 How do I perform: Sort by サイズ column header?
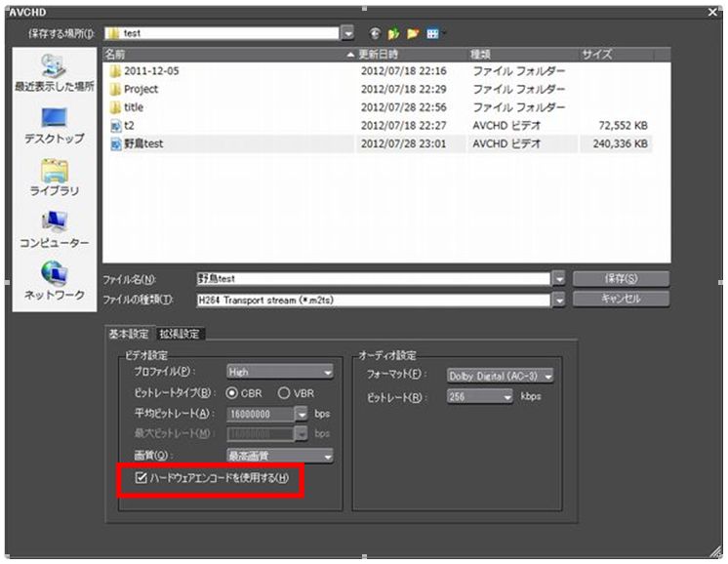(x=616, y=55)
